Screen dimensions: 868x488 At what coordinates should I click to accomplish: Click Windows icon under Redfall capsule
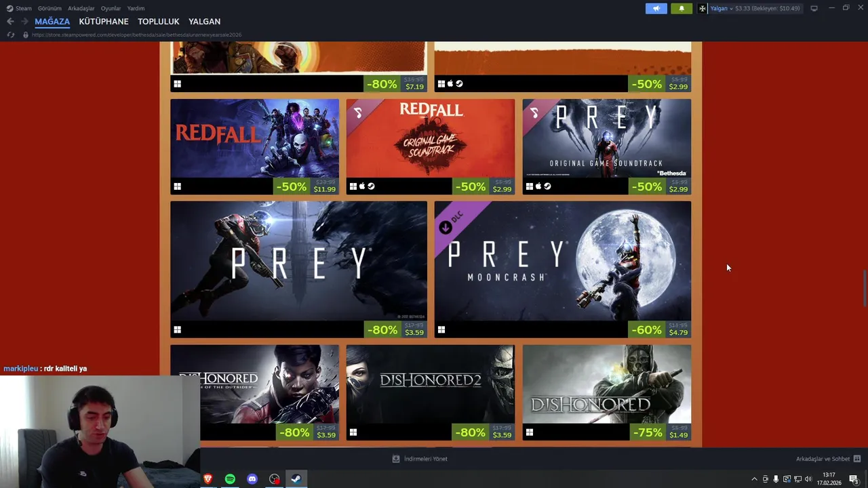178,186
